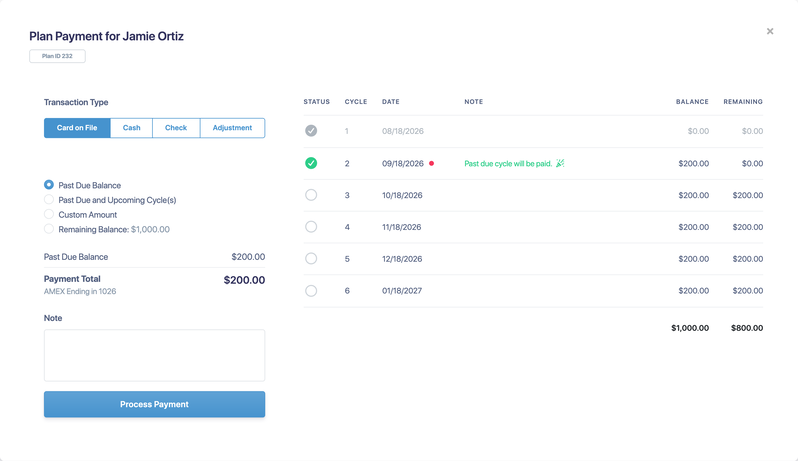Screen dimensions: 798x461
Task: Choose the Custom Amount radio option
Action: coord(49,214)
